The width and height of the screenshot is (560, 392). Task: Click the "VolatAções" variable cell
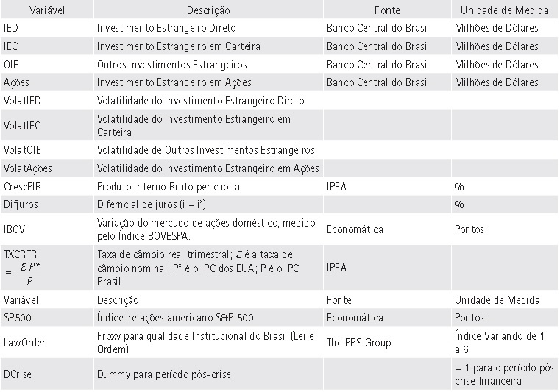28,168
